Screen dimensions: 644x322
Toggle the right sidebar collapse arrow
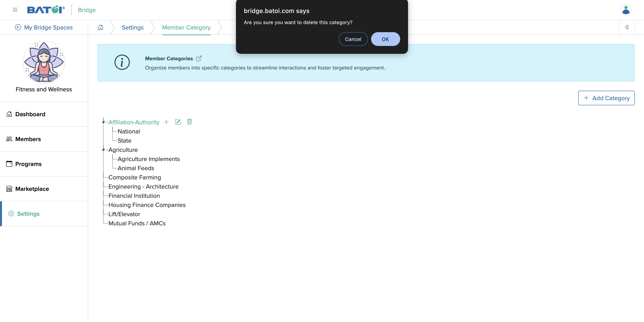point(627,27)
